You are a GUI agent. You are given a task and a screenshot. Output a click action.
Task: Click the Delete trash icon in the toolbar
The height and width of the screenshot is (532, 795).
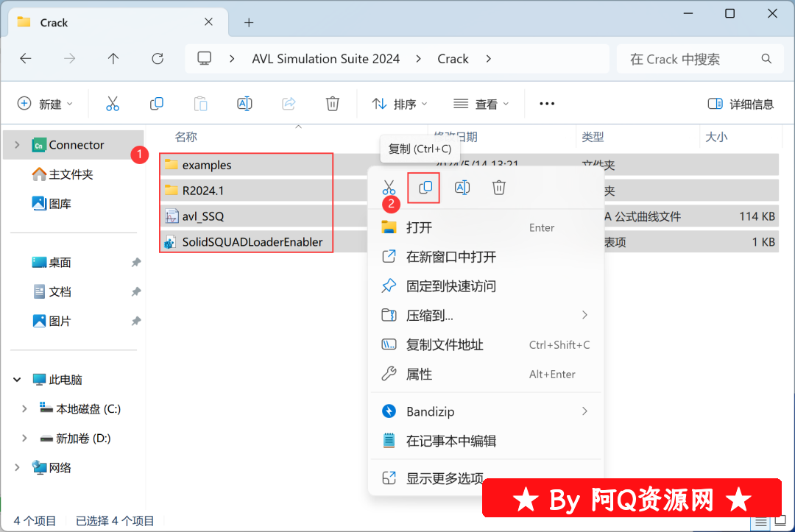pyautogui.click(x=333, y=104)
